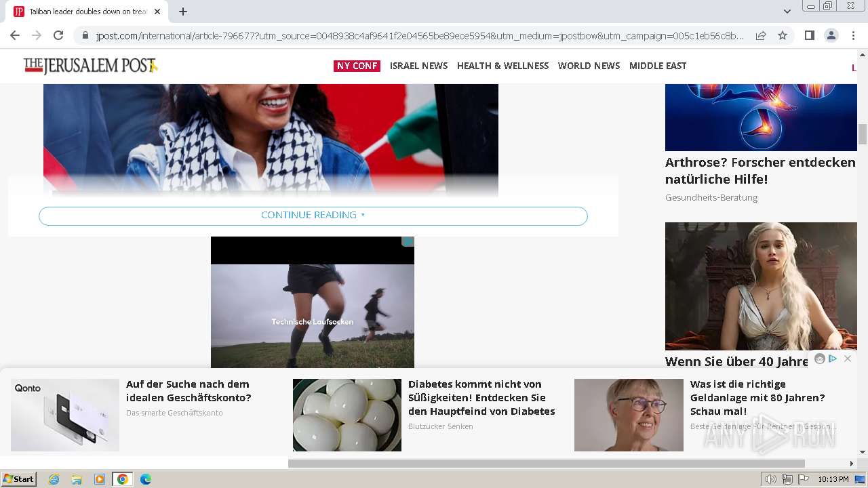The image size is (868, 488).
Task: Open 'Wenn Sie über 40 Jahre' ad link
Action: (x=736, y=361)
